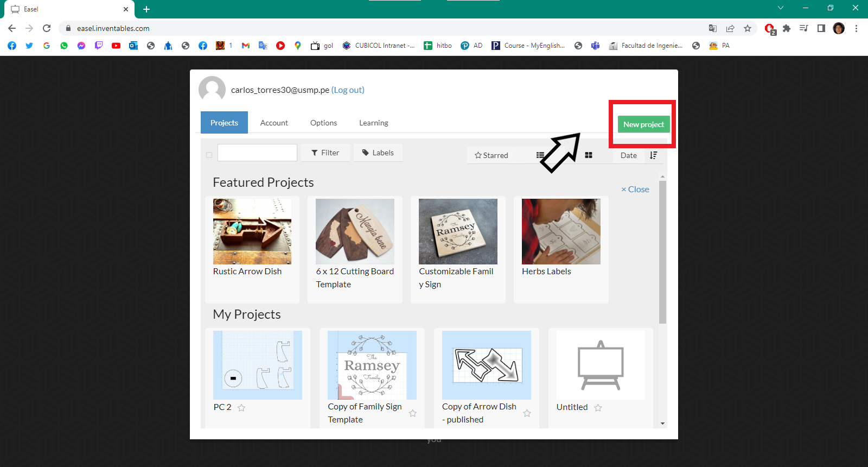868x467 pixels.
Task: Open the media control icon
Action: (804, 28)
